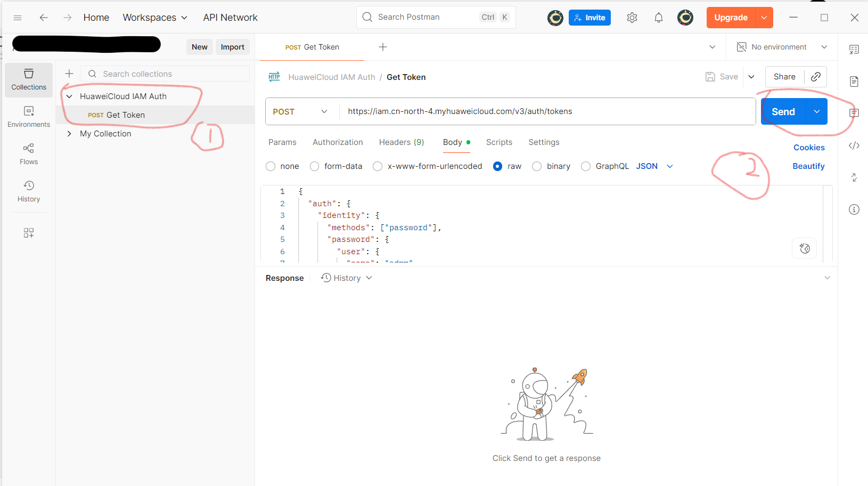
Task: Open a new request tab with plus
Action: point(383,47)
